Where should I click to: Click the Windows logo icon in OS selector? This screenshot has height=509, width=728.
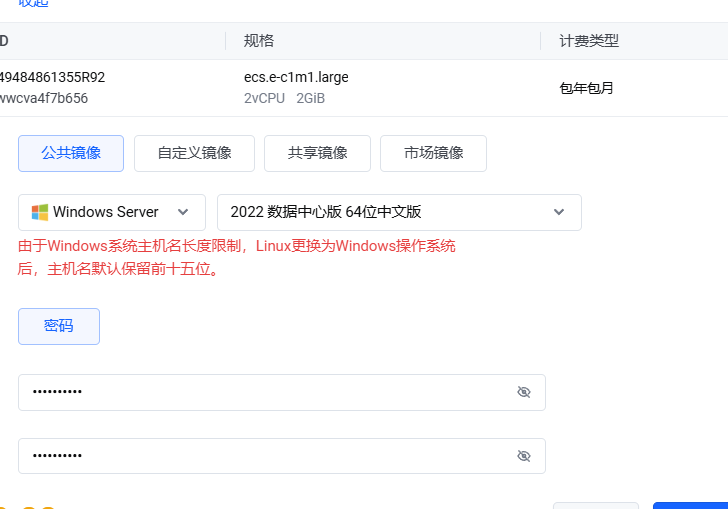[39, 212]
